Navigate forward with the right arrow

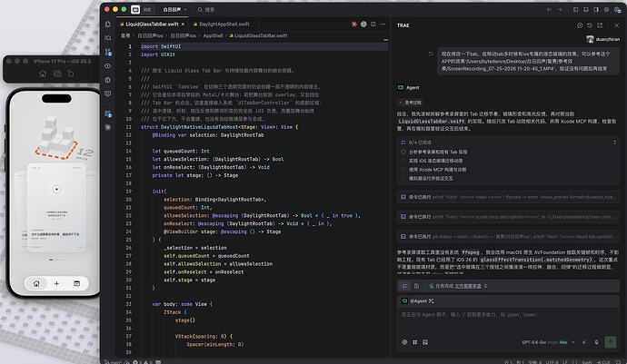click(x=559, y=10)
